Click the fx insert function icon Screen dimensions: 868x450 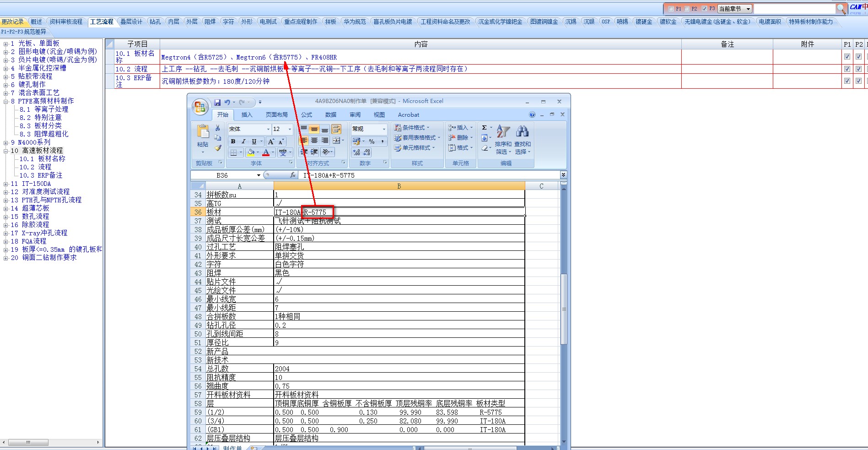pos(293,175)
